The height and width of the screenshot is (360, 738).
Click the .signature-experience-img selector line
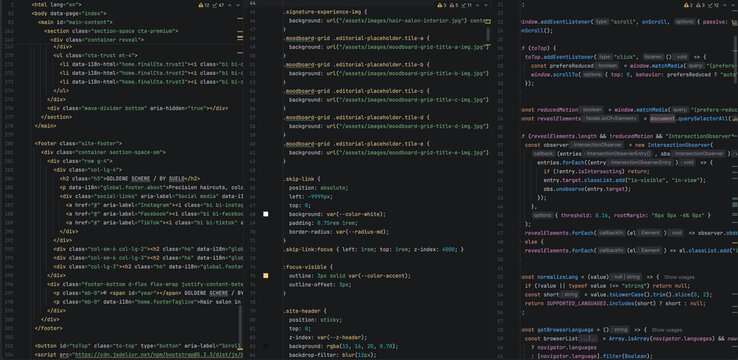coord(326,13)
